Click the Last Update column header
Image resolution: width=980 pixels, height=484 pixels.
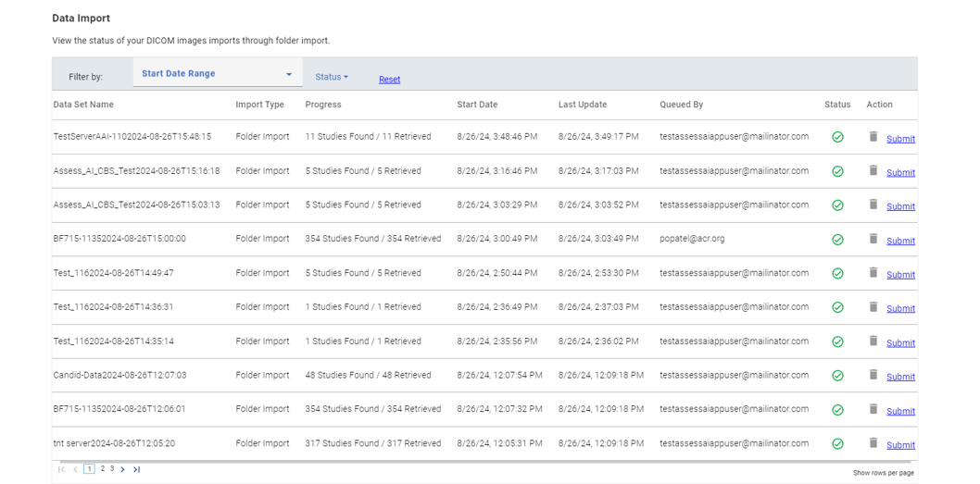click(583, 105)
